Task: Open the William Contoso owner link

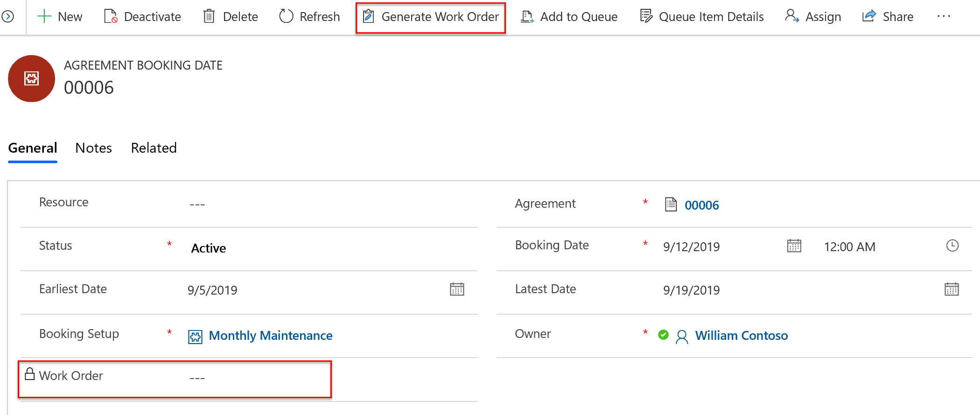Action: pos(742,336)
